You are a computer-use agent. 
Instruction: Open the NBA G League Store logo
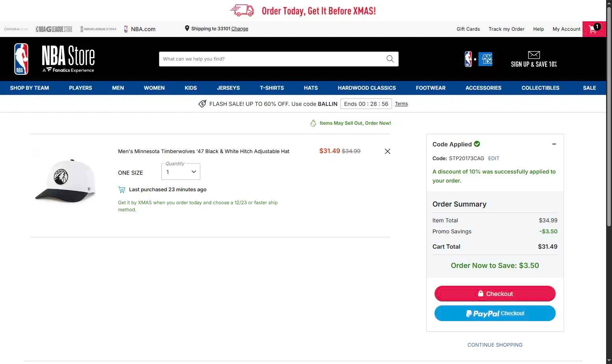[x=54, y=29]
